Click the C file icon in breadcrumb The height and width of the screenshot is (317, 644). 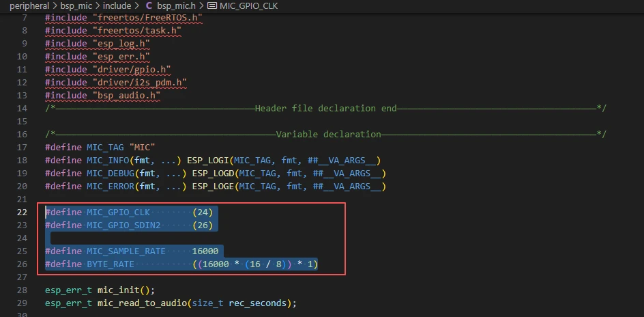click(149, 5)
